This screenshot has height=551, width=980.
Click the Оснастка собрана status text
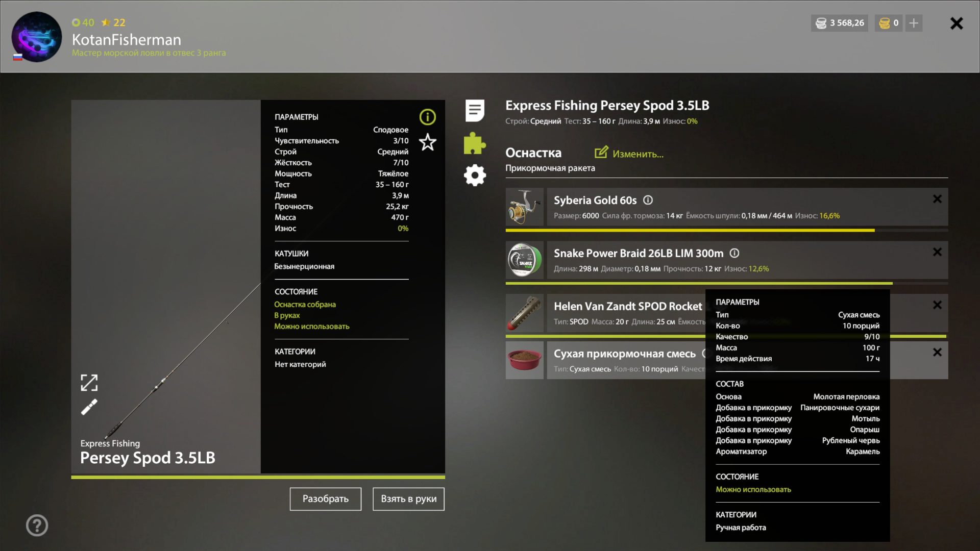(305, 305)
